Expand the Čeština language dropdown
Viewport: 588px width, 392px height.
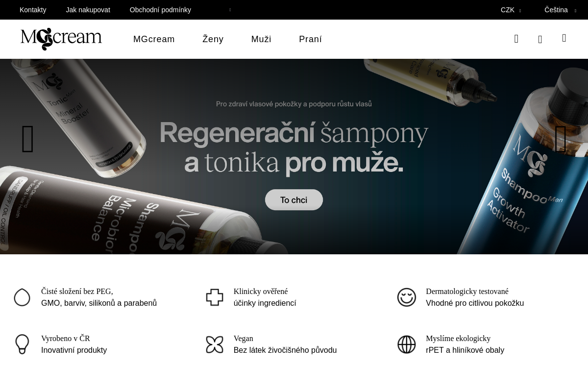click(560, 10)
